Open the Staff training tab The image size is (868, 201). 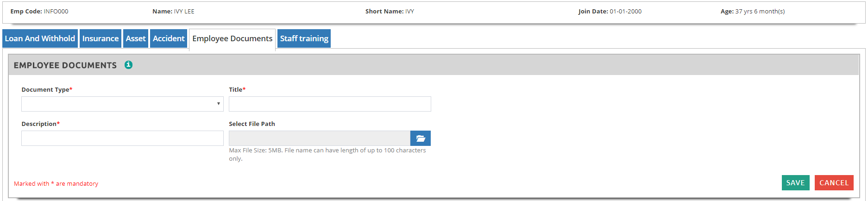click(x=304, y=38)
